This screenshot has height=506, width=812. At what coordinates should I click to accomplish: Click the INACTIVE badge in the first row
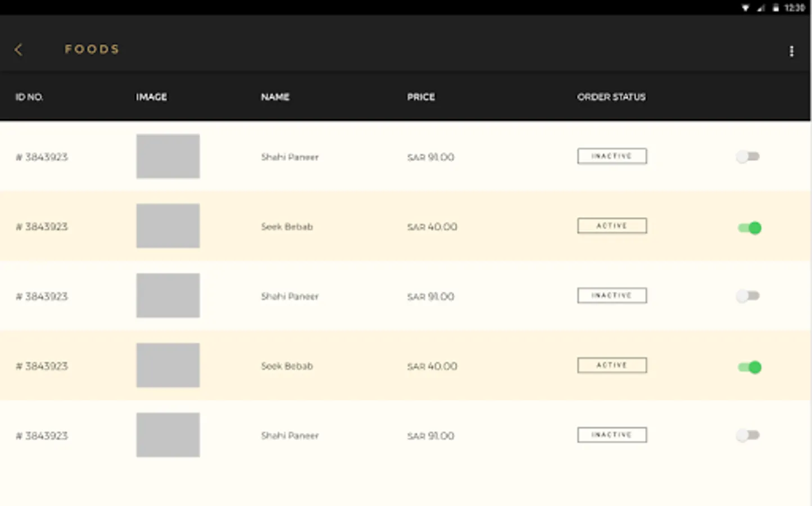click(612, 156)
